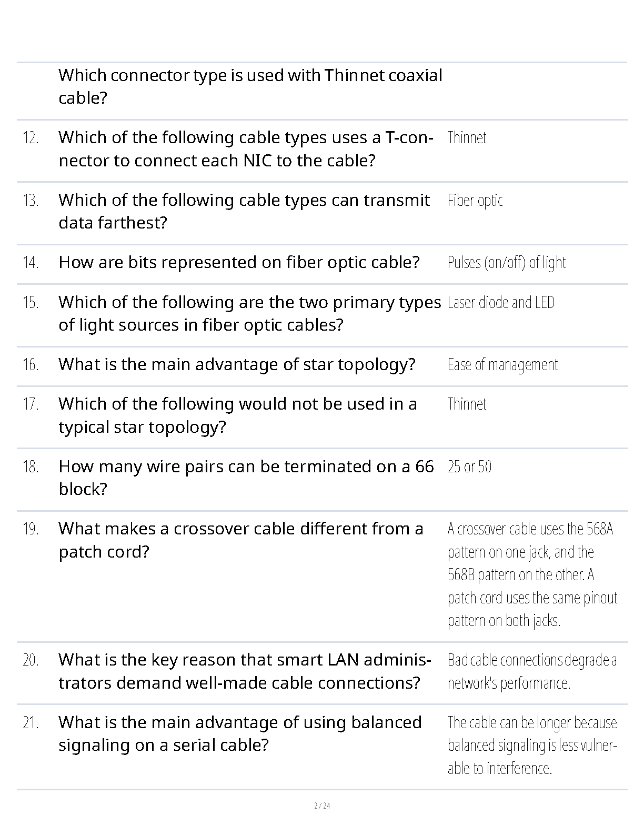Click question number 13
The image size is (644, 834).
pos(31,201)
